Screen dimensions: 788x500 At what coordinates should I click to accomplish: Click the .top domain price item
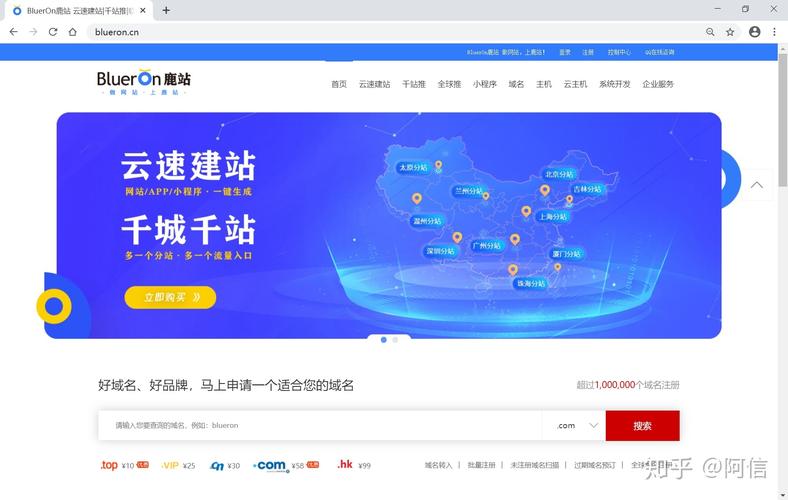pos(125,465)
